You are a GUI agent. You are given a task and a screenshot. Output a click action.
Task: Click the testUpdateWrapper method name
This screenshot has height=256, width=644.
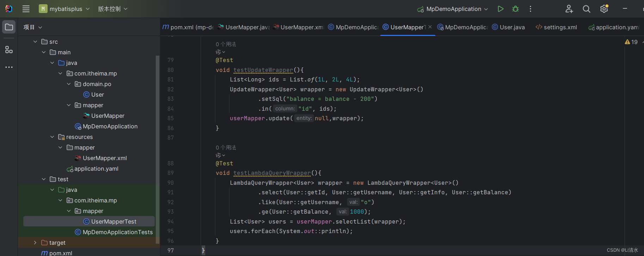[263, 70]
